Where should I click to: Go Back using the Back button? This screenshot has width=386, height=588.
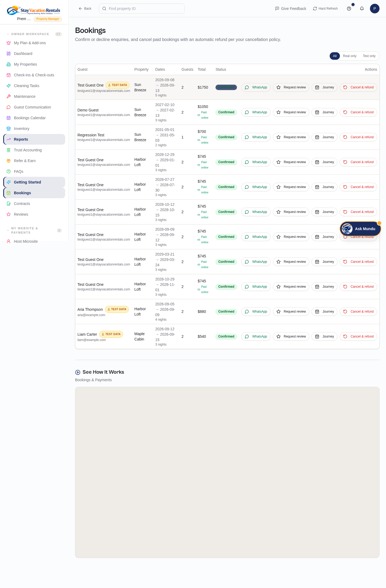coord(85,9)
